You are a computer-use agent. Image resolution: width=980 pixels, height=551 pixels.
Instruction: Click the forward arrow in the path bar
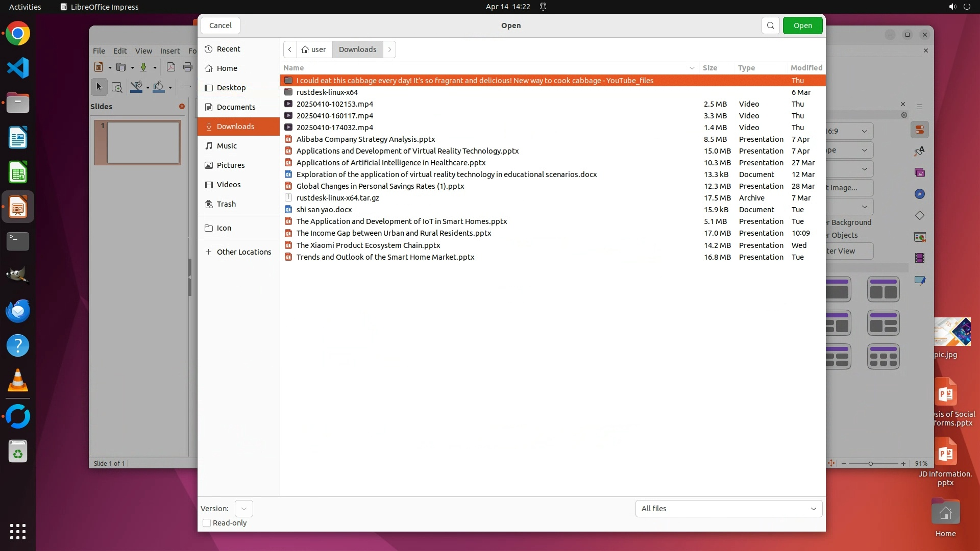tap(389, 49)
